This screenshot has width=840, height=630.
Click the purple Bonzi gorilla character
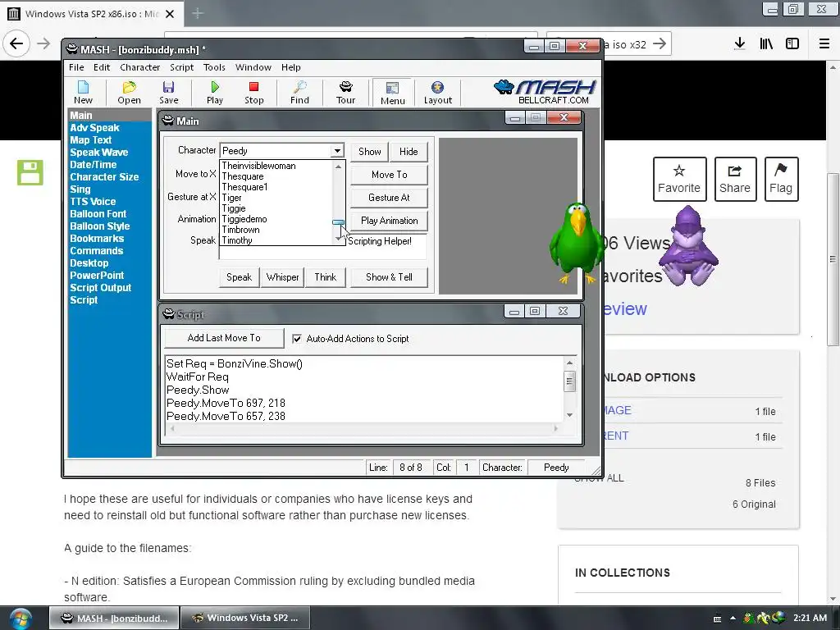[x=688, y=245]
